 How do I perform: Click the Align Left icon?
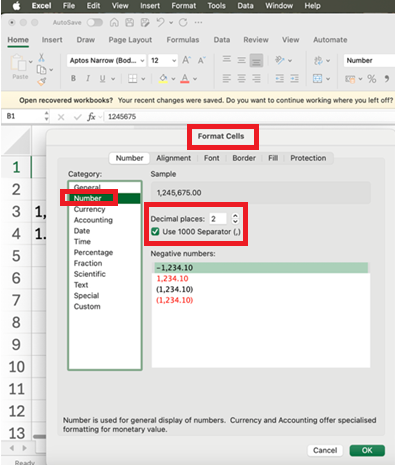click(x=227, y=79)
